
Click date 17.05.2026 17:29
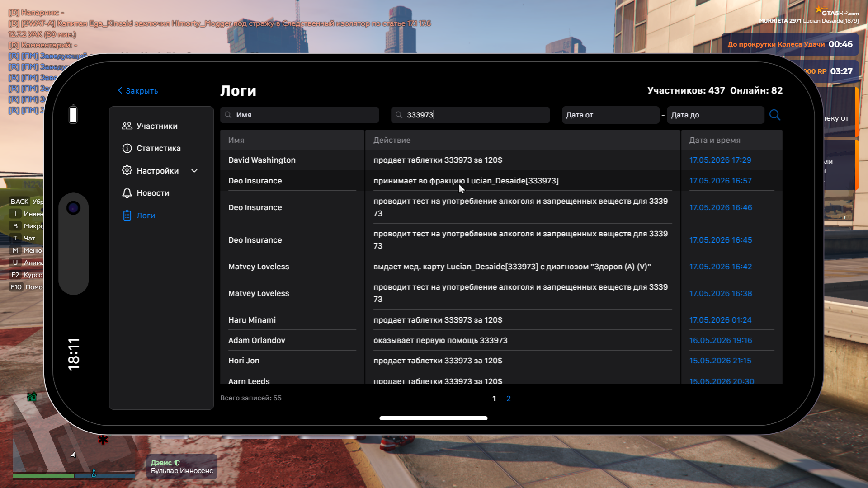tap(720, 160)
